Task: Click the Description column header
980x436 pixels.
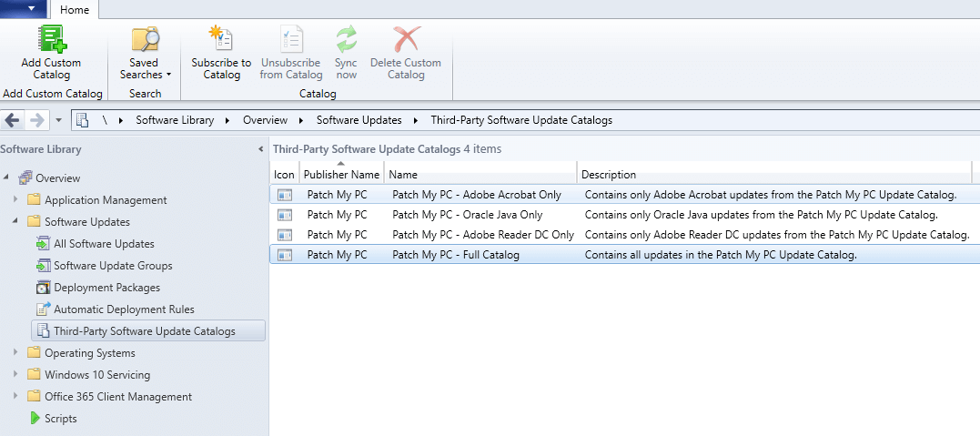Action: [x=609, y=175]
